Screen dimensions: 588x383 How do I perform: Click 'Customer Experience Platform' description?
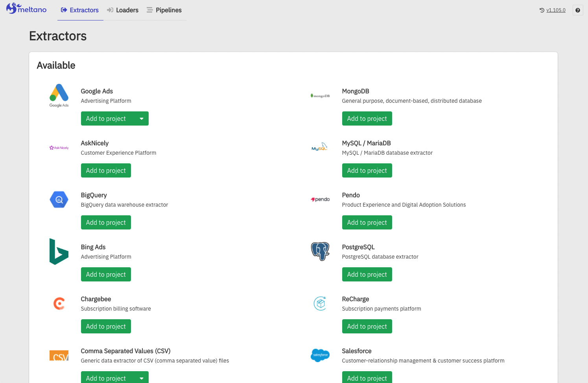pos(118,153)
